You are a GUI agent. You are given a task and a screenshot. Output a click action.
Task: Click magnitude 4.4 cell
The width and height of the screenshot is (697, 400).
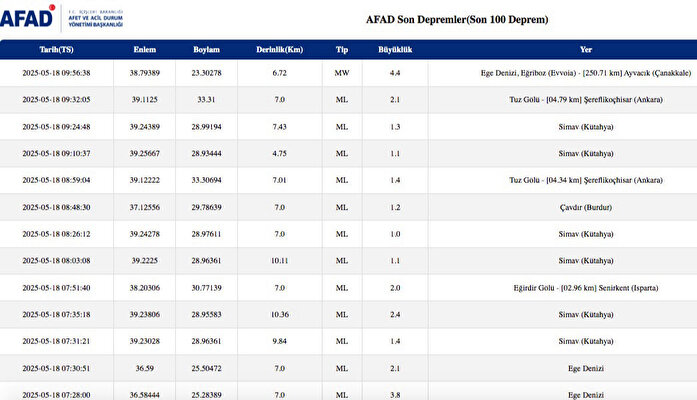(395, 73)
